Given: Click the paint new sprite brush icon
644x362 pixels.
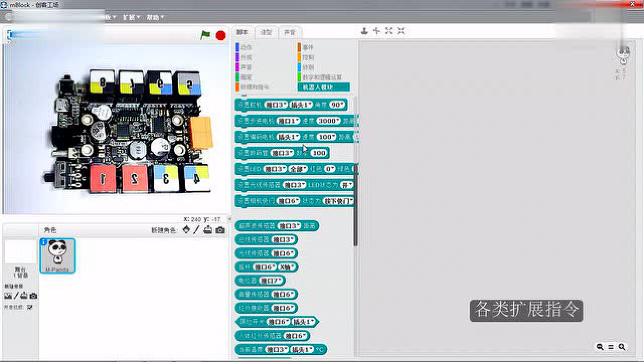Looking at the screenshot, I should [x=197, y=230].
